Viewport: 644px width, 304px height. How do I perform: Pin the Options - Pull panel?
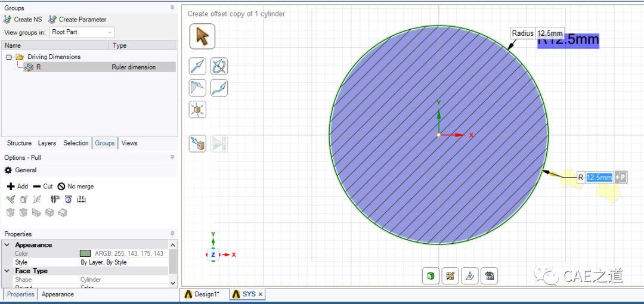172,157
